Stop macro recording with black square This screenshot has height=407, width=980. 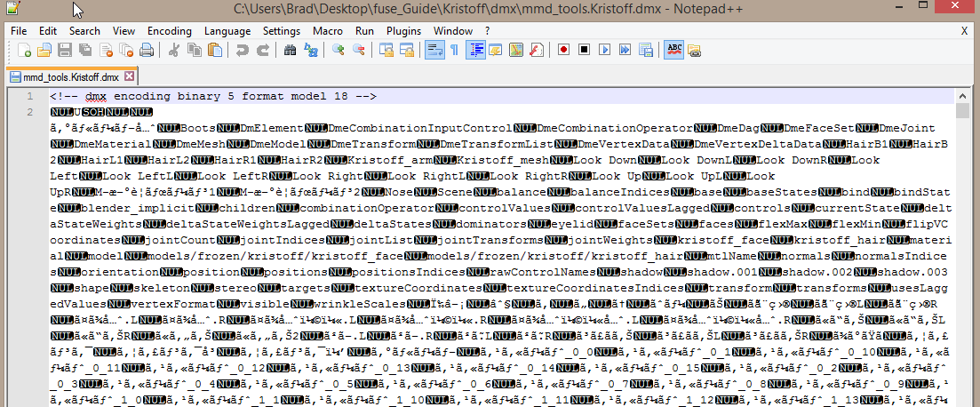(x=585, y=50)
